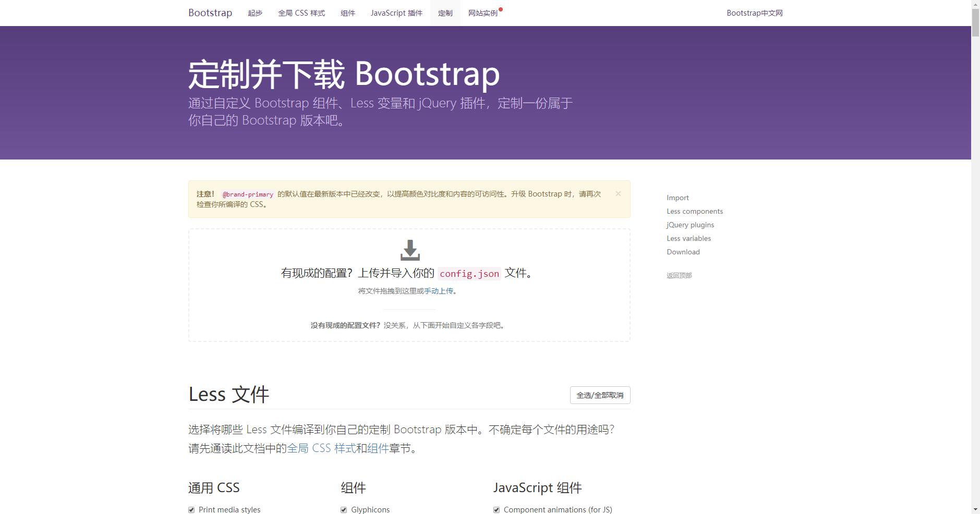Open the 组件 navbar item
980x514 pixels.
(x=348, y=13)
